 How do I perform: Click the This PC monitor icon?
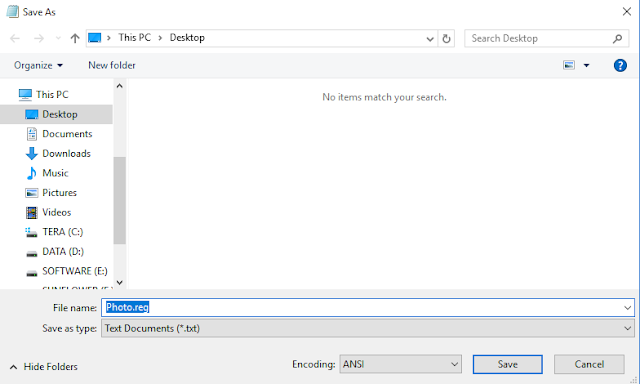click(x=25, y=95)
